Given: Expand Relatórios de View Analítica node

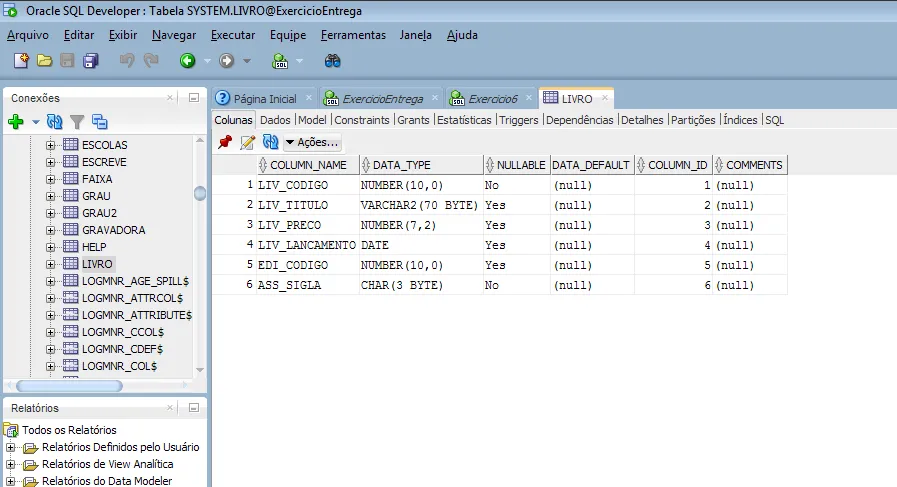Looking at the screenshot, I should click(x=11, y=464).
